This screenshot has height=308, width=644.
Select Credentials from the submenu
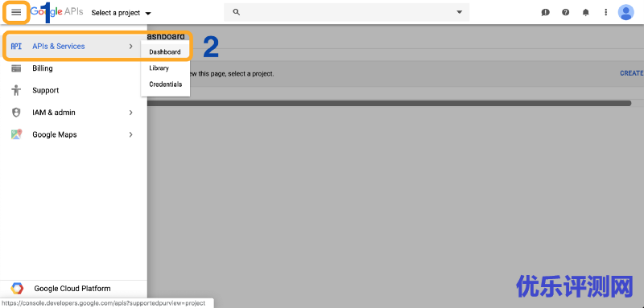(165, 84)
